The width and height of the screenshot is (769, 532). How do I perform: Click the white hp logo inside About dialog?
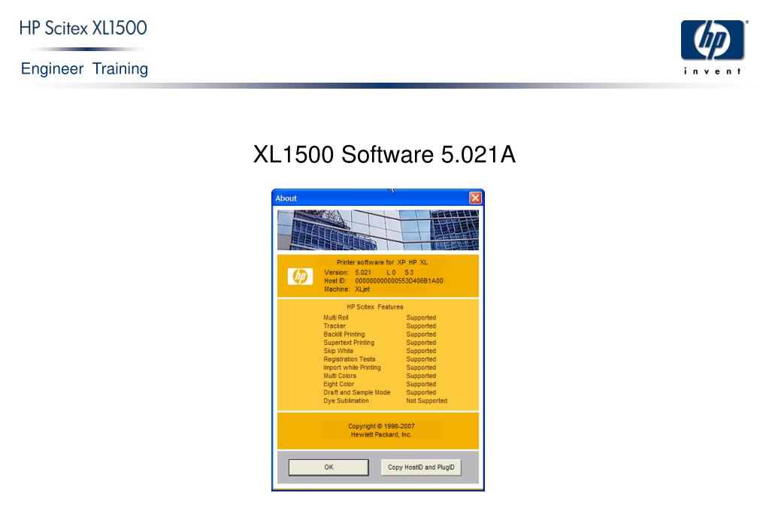(x=300, y=277)
